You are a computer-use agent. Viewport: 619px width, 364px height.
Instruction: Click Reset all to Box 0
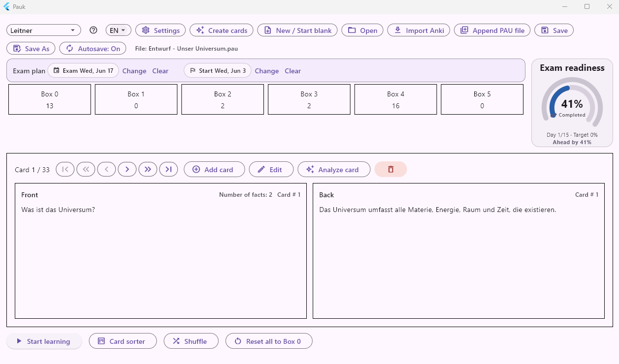269,341
